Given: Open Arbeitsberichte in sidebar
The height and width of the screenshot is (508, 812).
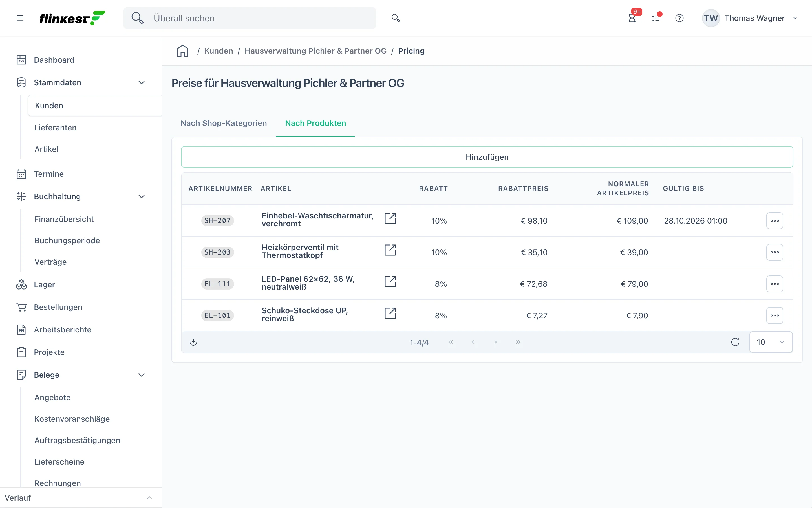Looking at the screenshot, I should (62, 330).
